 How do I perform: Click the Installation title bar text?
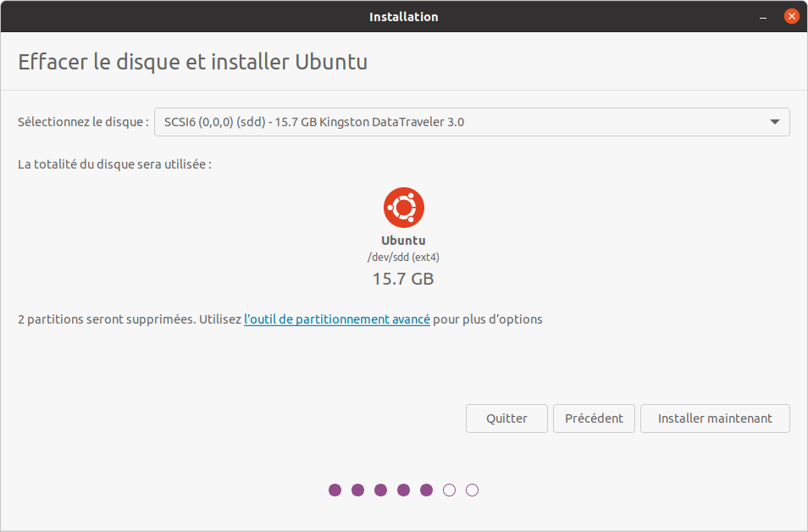point(403,17)
